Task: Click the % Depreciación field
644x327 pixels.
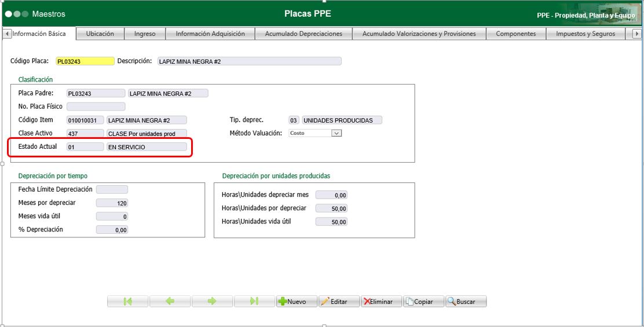Action: [112, 230]
